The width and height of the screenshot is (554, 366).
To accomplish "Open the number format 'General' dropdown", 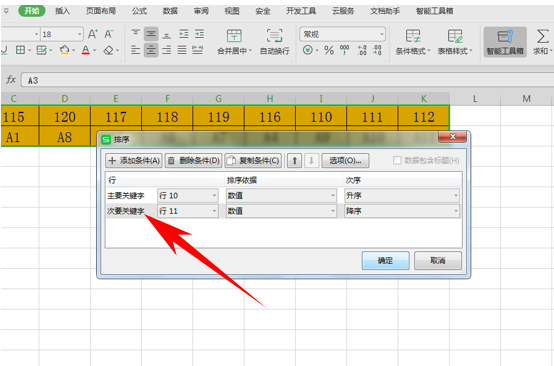I will coord(342,34).
